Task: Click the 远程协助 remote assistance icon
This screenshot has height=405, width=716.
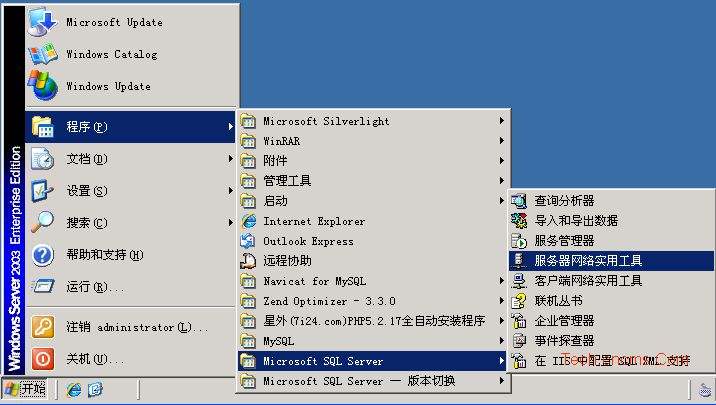Action: 248,261
